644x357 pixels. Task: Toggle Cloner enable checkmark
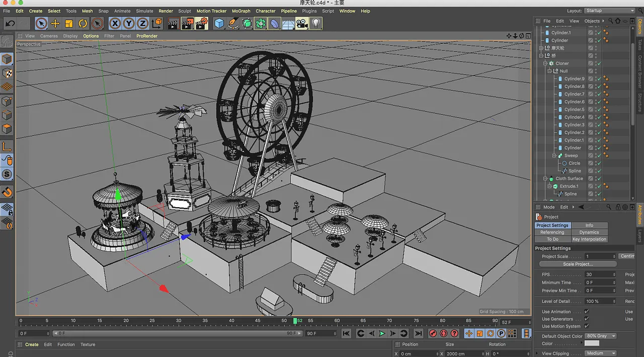tap(599, 63)
